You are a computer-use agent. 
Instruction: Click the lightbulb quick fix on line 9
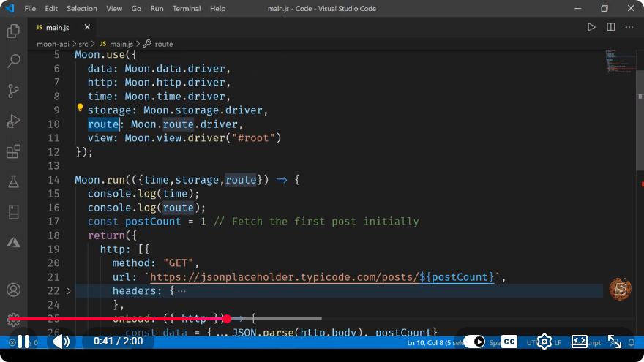point(80,108)
